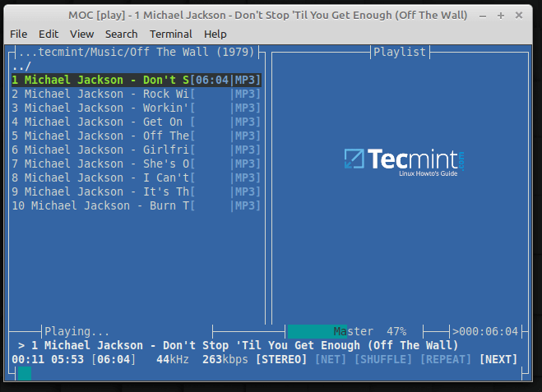Open the Help menu

click(215, 35)
